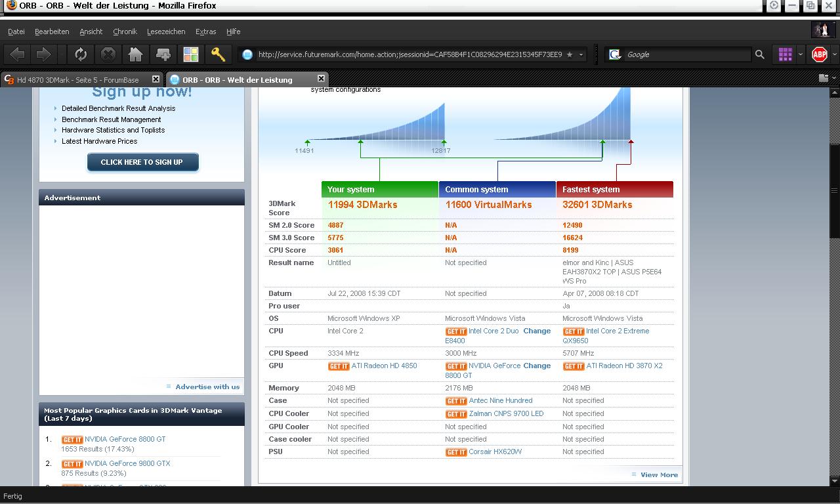The height and width of the screenshot is (504, 840).
Task: Open the URL history dropdown arrow
Action: pos(581,54)
